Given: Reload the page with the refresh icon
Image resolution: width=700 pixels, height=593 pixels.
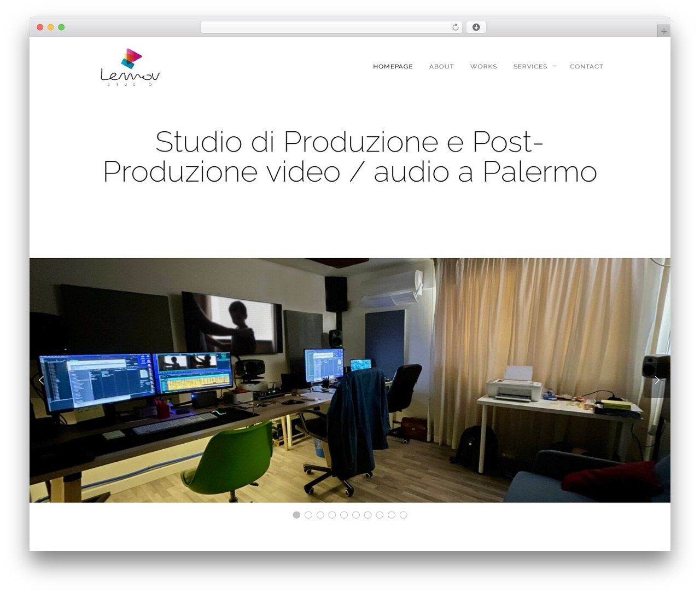Looking at the screenshot, I should tap(456, 27).
